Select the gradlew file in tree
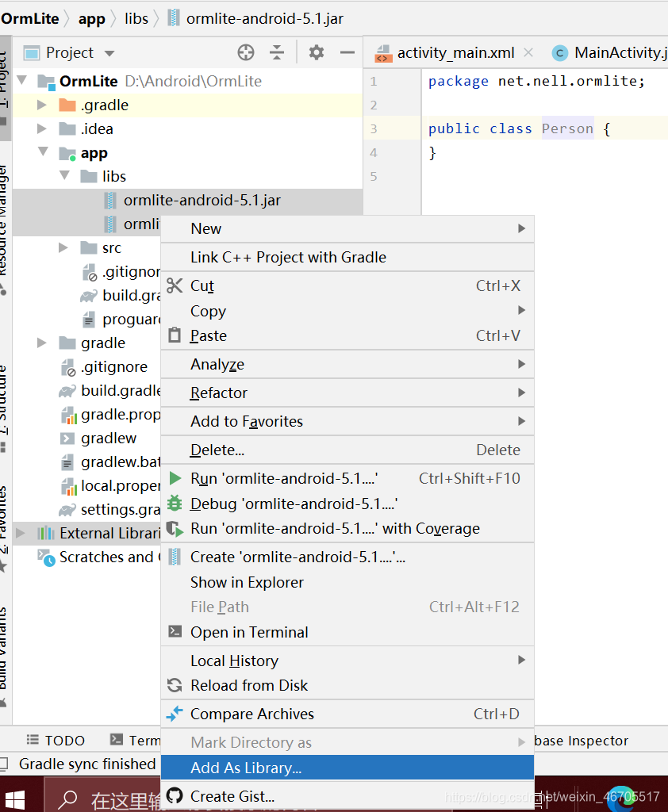The image size is (668, 812). [x=109, y=438]
